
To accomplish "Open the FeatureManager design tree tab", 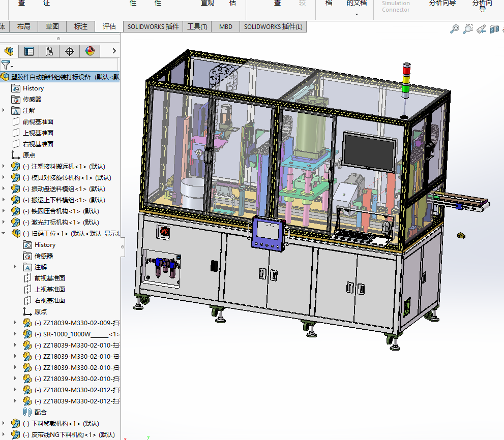I will (x=9, y=51).
